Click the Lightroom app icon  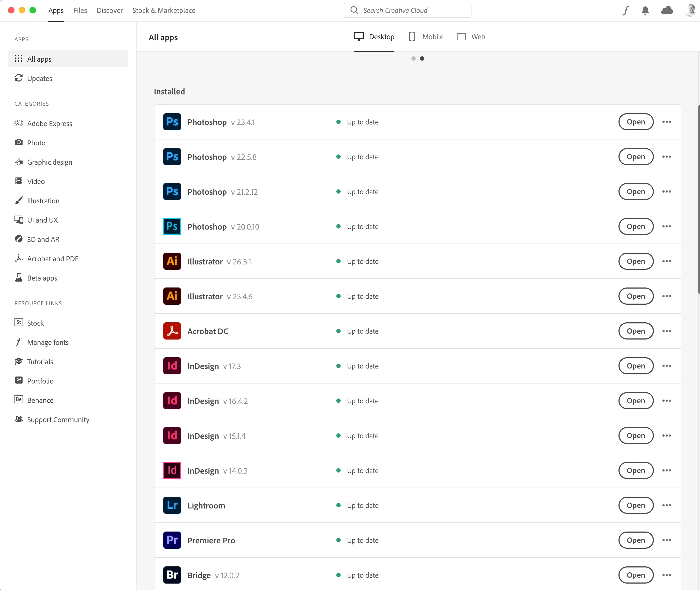pyautogui.click(x=172, y=505)
